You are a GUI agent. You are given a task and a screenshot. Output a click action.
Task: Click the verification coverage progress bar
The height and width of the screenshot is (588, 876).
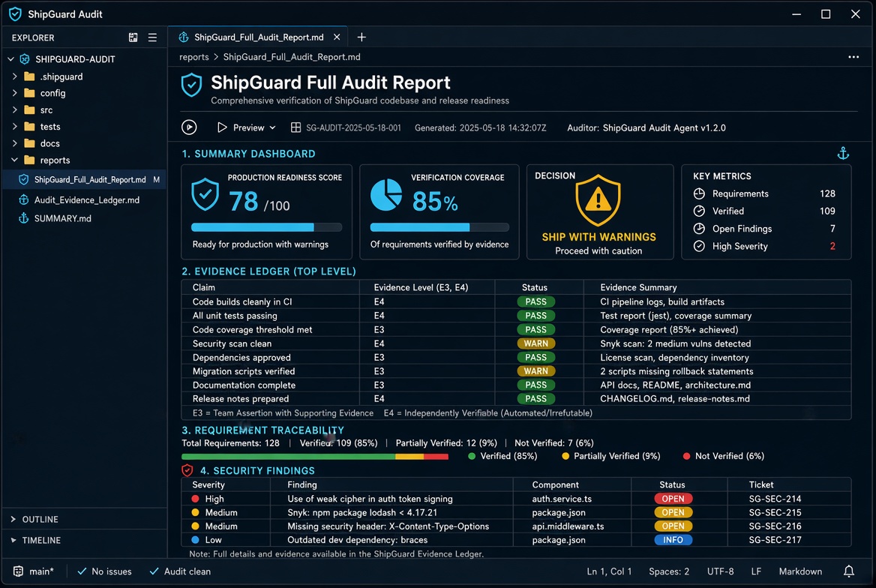coord(439,227)
